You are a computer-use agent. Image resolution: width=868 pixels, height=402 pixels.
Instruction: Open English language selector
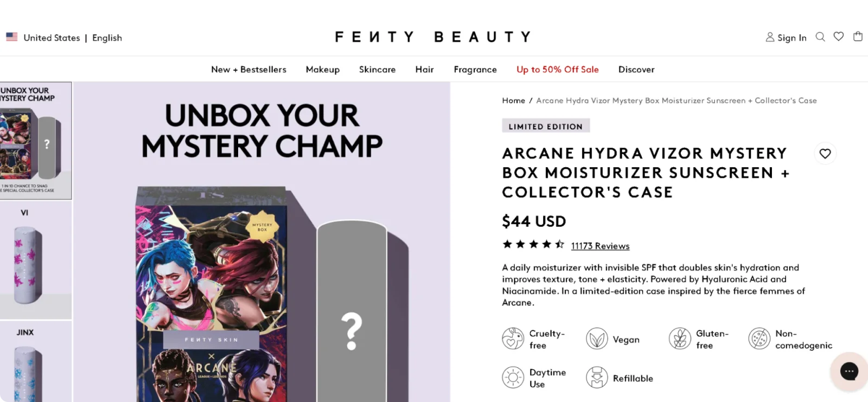107,38
